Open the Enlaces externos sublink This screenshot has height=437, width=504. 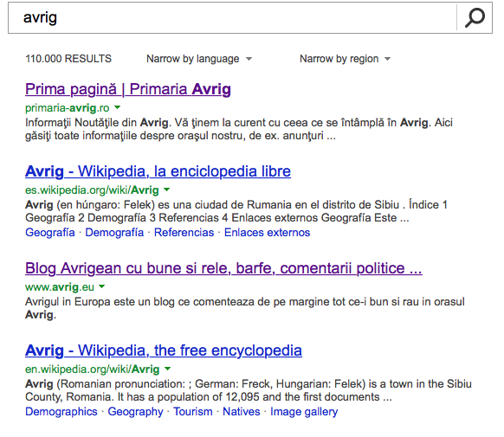pyautogui.click(x=267, y=233)
